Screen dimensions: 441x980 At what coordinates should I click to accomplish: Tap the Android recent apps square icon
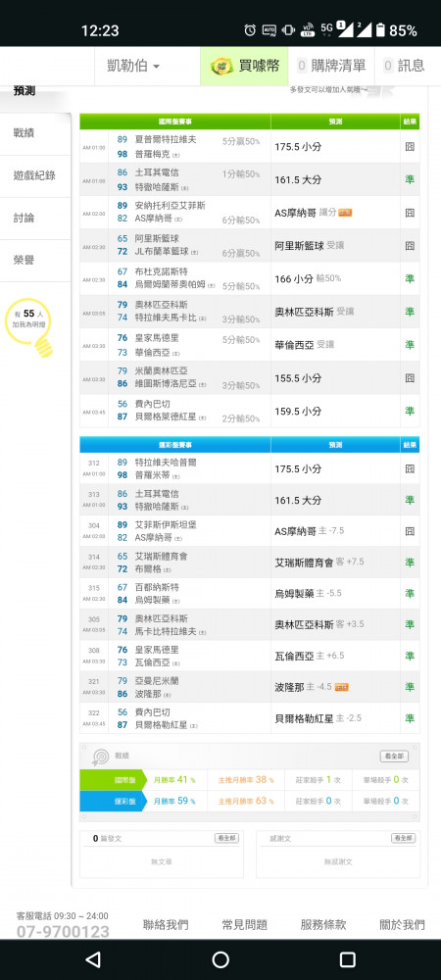click(348, 959)
